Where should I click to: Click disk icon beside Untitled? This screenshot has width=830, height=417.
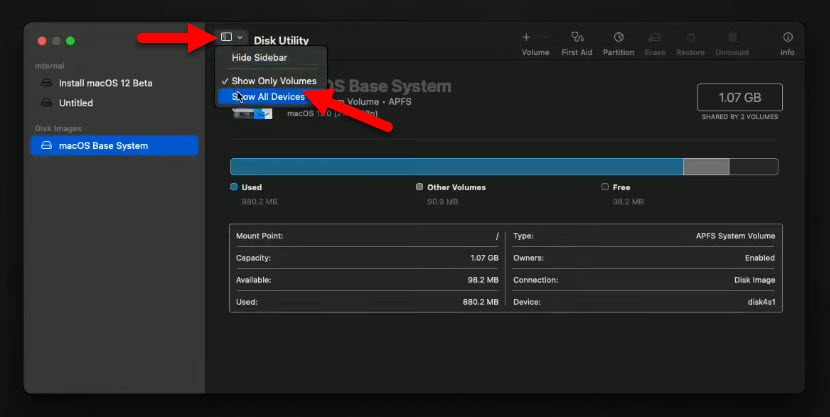[47, 103]
